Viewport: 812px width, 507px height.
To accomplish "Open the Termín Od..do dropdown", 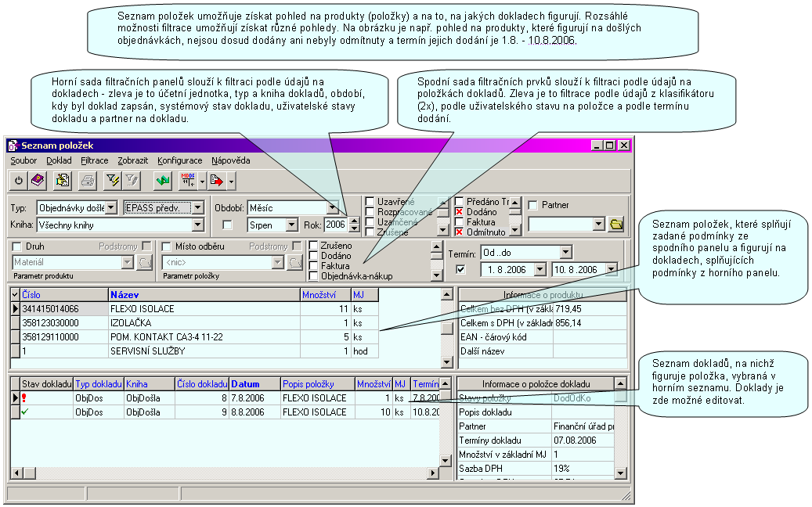I will pos(566,252).
